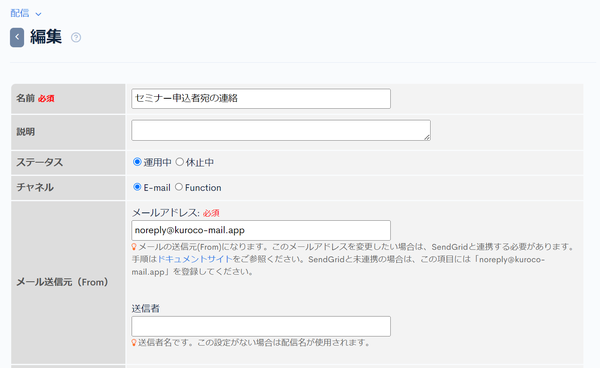Click the back arrow button beside 編集
Screen dimensions: 600x368
[x=17, y=37]
